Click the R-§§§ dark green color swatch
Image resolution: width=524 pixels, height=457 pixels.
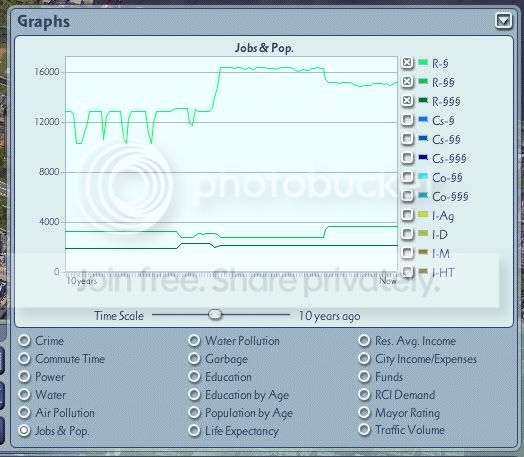point(423,100)
